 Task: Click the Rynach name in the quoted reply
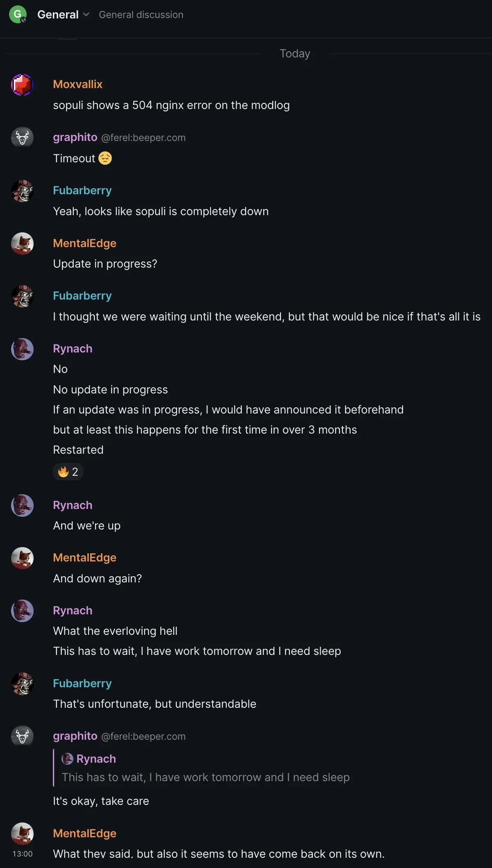[96, 759]
